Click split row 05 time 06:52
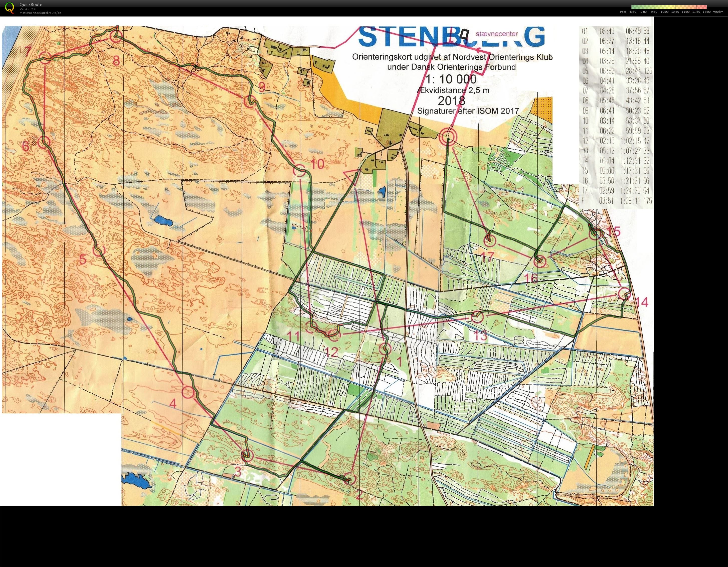 (607, 71)
